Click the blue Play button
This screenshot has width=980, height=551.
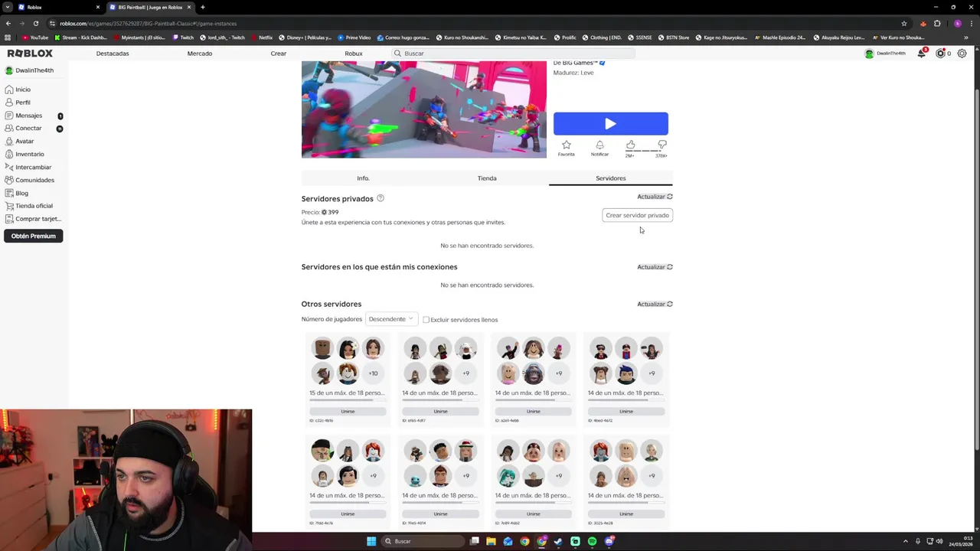point(611,124)
